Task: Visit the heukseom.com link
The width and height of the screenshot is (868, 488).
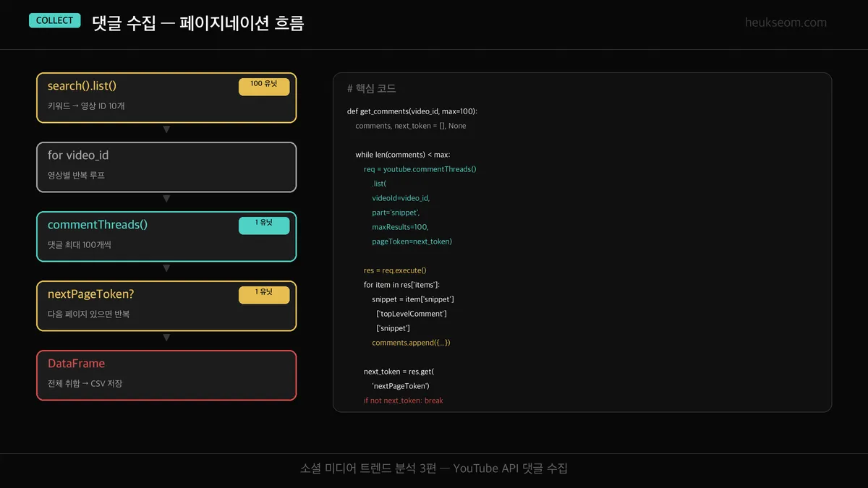Action: tap(786, 22)
